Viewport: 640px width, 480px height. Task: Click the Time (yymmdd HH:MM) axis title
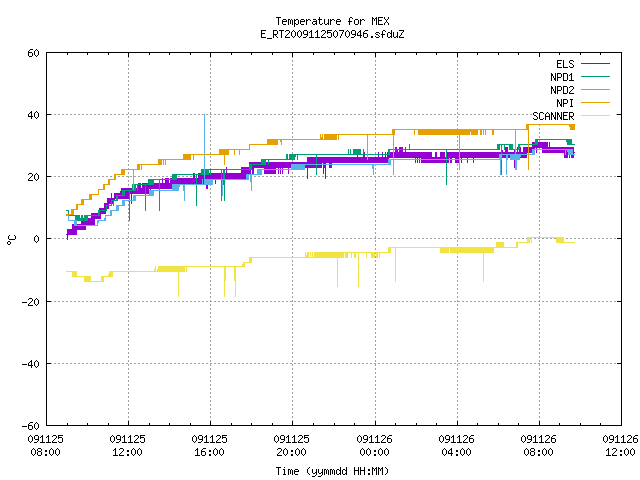[332, 471]
